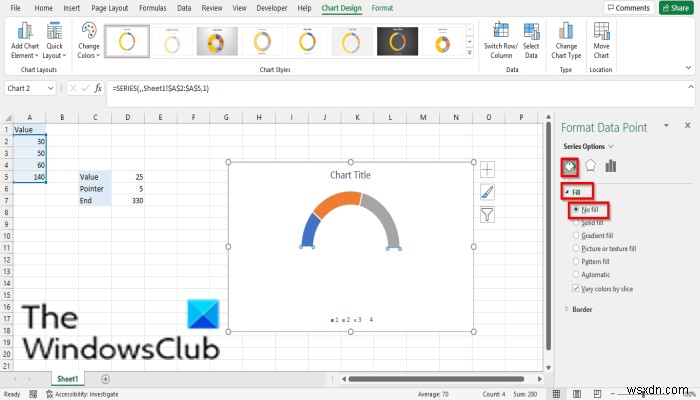Open Series Options dropdown arrow

click(x=611, y=146)
